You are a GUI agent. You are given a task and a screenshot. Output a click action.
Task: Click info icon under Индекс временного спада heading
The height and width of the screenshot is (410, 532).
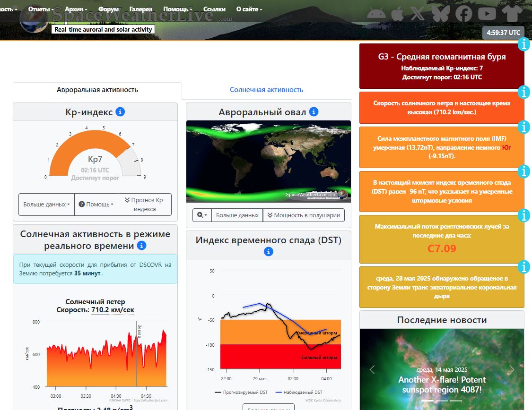pos(269,251)
